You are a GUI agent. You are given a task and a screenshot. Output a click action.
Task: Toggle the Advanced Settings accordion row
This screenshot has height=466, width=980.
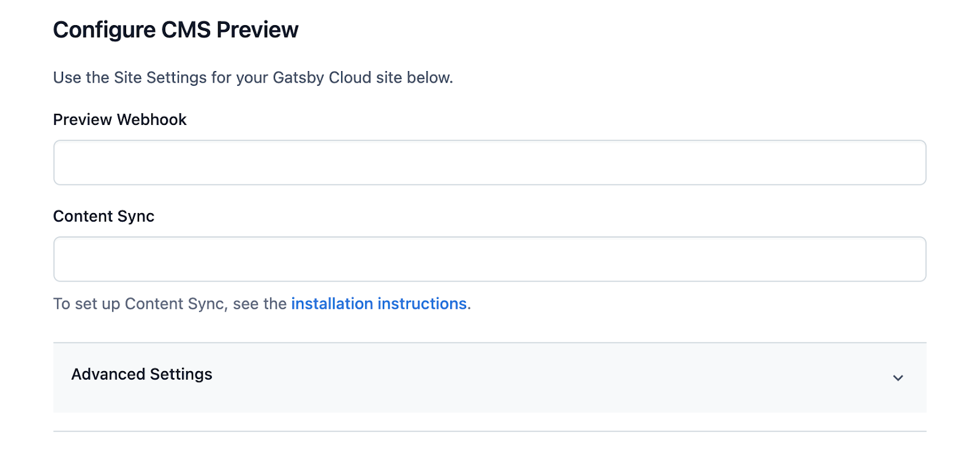coord(489,377)
